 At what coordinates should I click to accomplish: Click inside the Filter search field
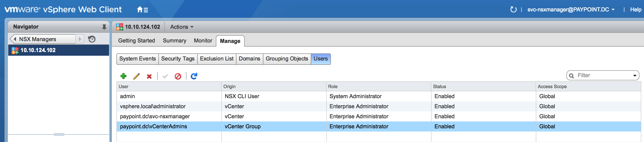click(602, 76)
